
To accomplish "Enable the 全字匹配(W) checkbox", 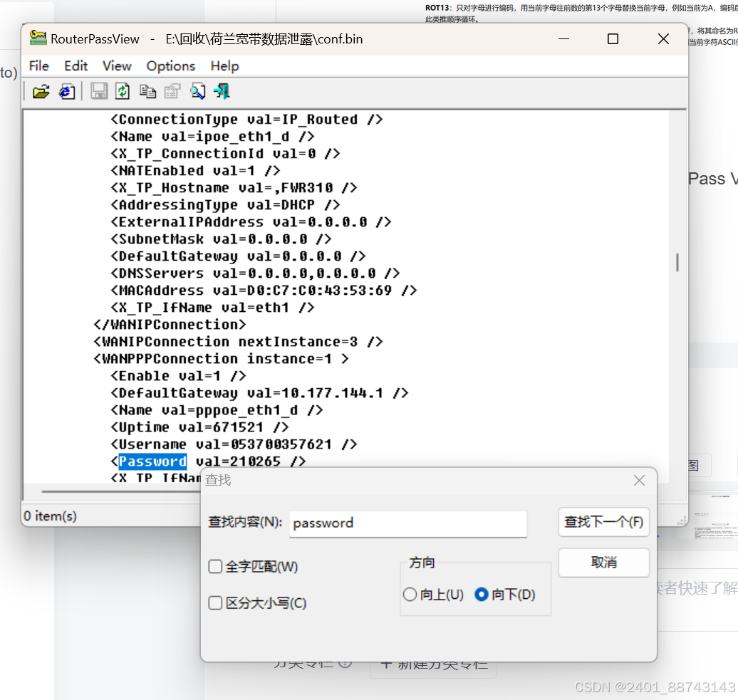I will [215, 566].
